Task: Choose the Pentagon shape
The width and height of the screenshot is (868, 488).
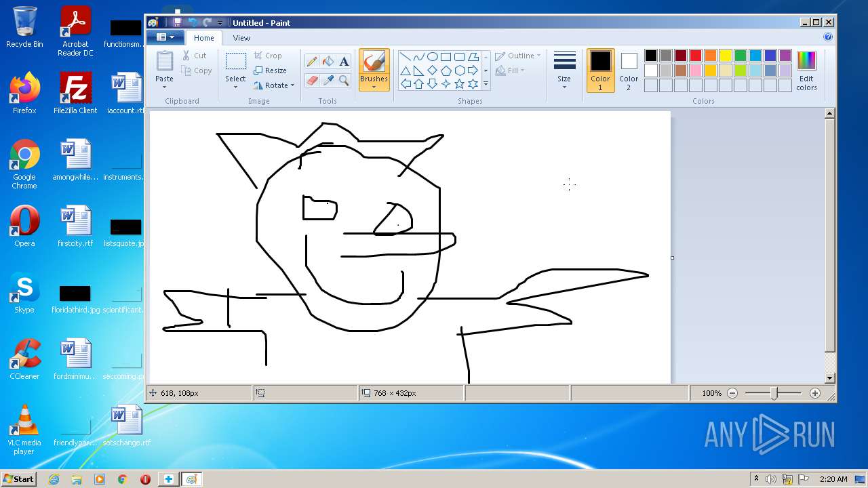Action: pyautogui.click(x=446, y=70)
